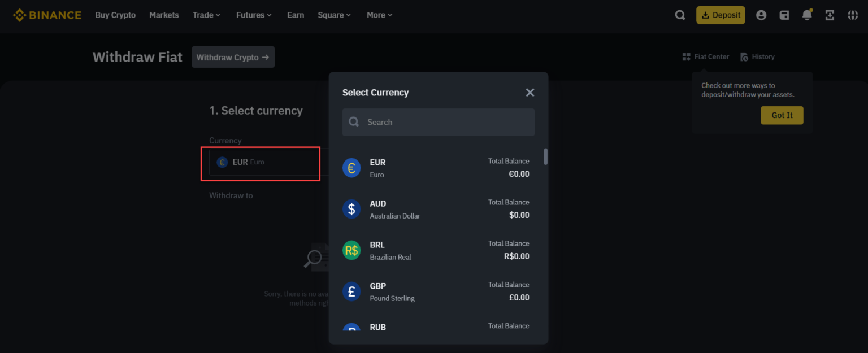Choose BRL Brazilian Real currency
This screenshot has width=868, height=353.
point(439,250)
